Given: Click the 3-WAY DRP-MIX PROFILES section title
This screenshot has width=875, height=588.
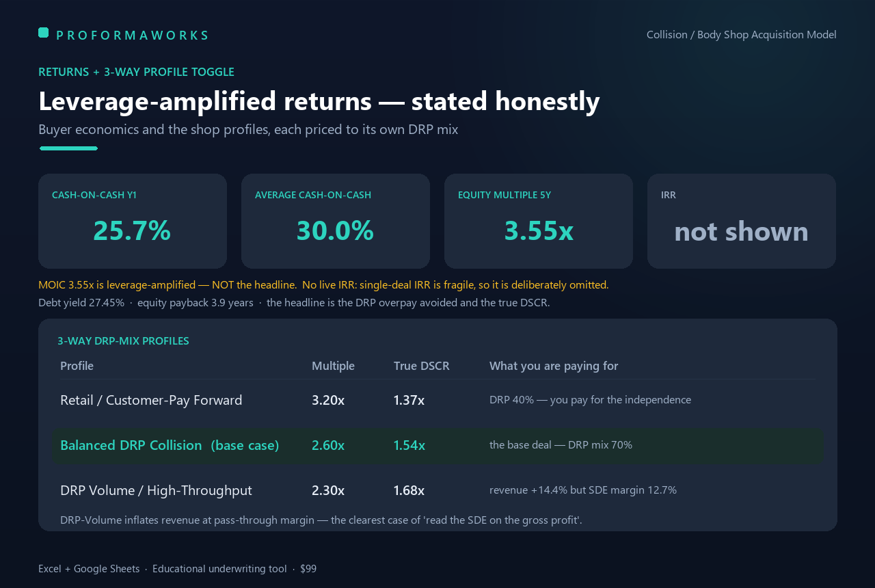Looking at the screenshot, I should pyautogui.click(x=123, y=340).
